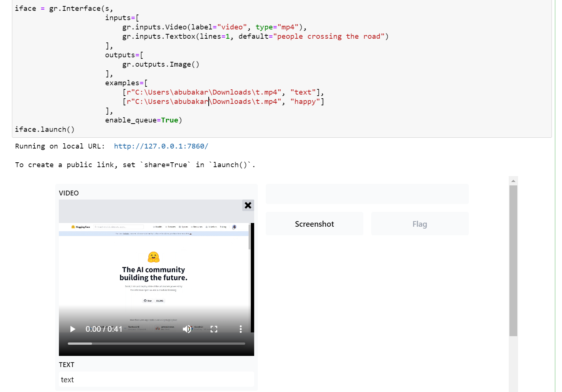Click the TEXT input field containing 'text'
562x392 pixels.
(157, 379)
